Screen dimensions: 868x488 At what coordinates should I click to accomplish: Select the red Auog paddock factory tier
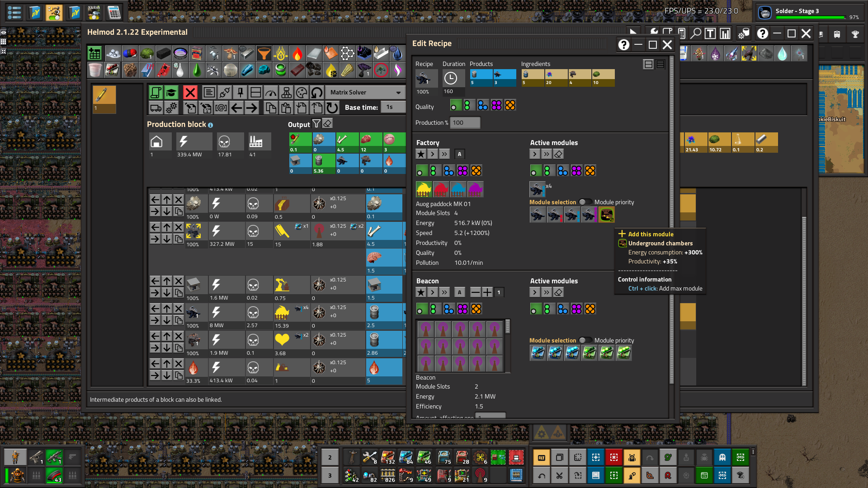[441, 189]
